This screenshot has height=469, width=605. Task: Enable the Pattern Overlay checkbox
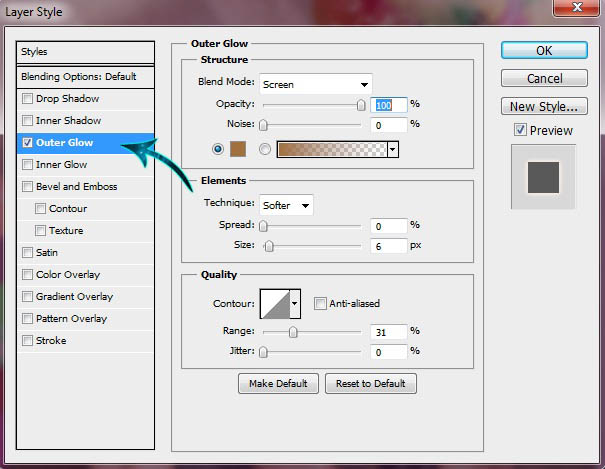pos(27,319)
